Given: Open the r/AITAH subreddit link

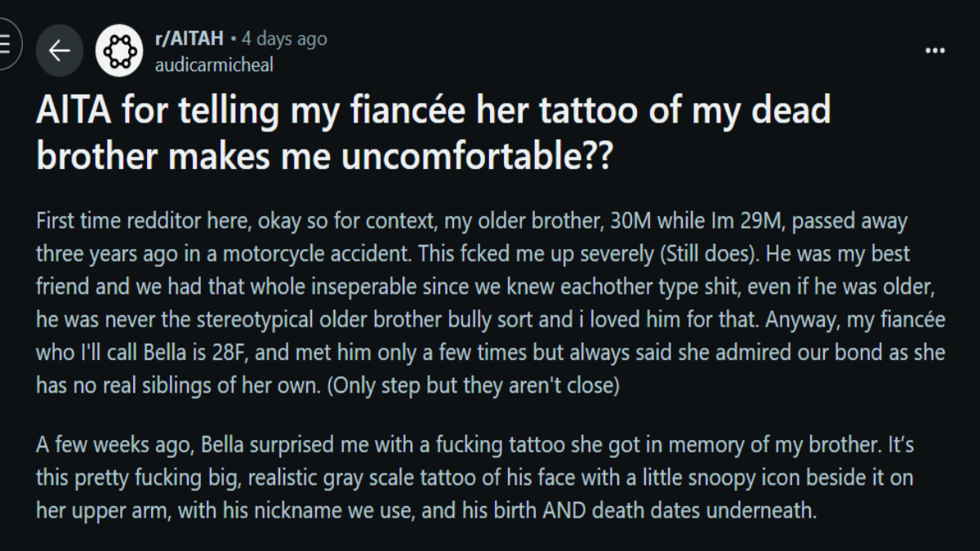Looking at the screenshot, I should [x=189, y=39].
